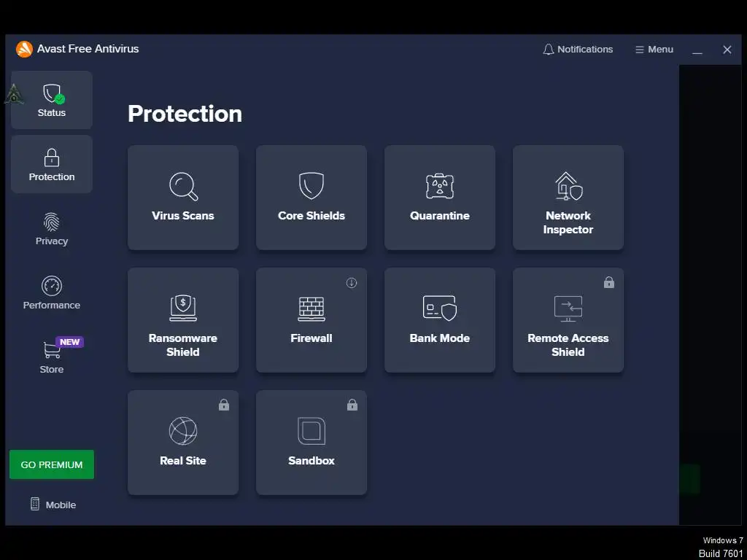Click the GO PREMIUM button
The image size is (747, 560).
click(x=52, y=464)
